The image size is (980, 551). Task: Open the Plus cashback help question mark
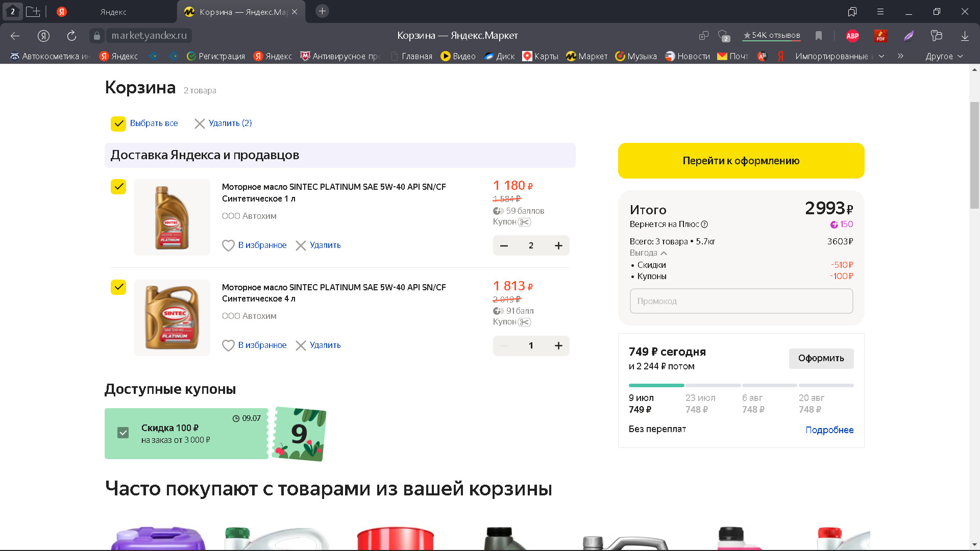click(x=704, y=224)
